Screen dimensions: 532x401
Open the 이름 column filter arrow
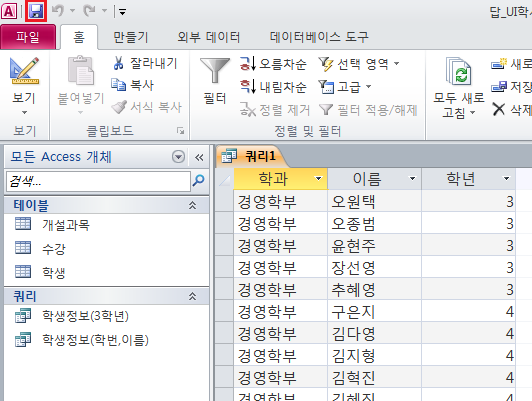pos(412,178)
